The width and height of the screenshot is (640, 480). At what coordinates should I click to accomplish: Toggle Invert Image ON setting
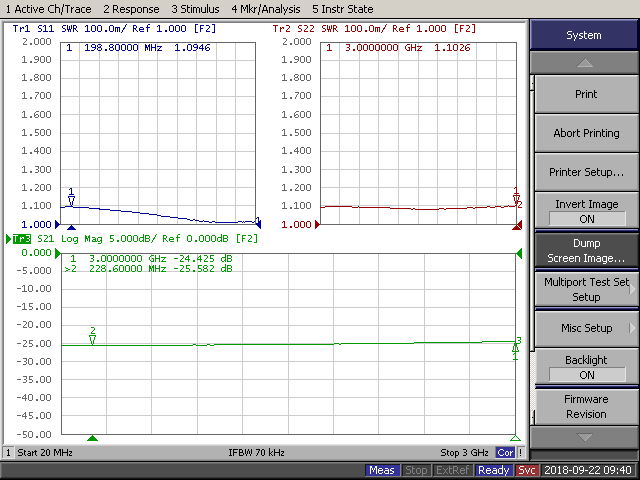(586, 211)
